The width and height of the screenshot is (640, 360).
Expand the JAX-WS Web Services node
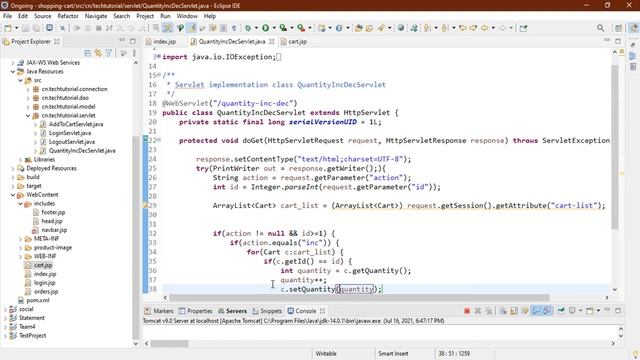tap(13, 63)
